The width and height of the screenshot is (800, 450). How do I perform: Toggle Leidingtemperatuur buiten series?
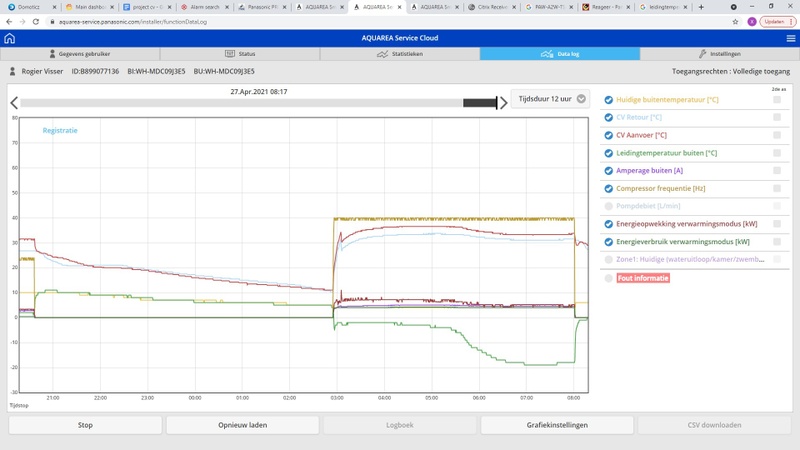pyautogui.click(x=609, y=153)
